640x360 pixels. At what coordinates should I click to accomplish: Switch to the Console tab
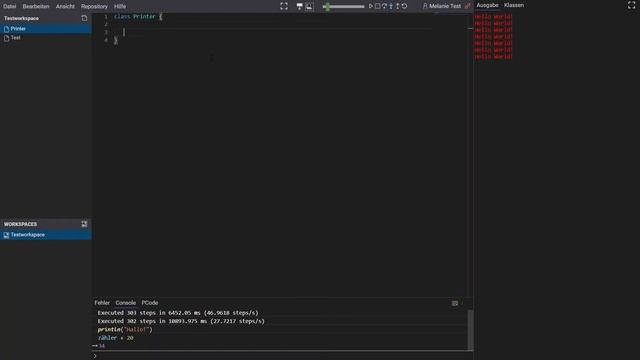click(126, 303)
